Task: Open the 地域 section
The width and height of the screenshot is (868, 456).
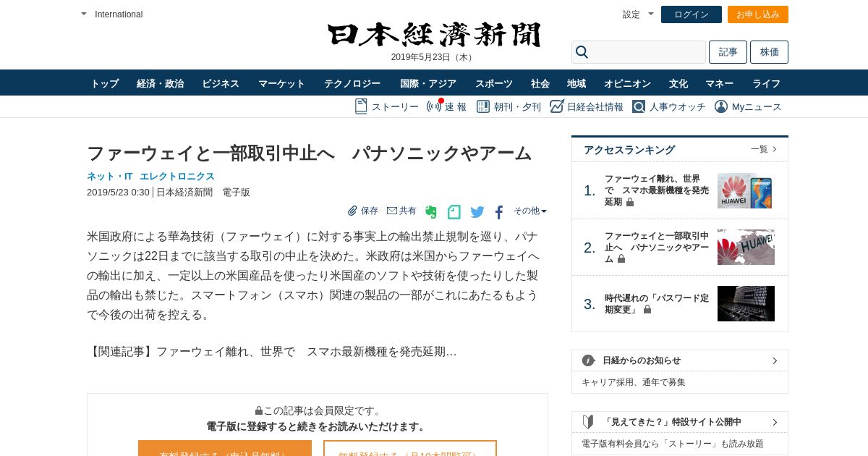Action: pyautogui.click(x=576, y=83)
